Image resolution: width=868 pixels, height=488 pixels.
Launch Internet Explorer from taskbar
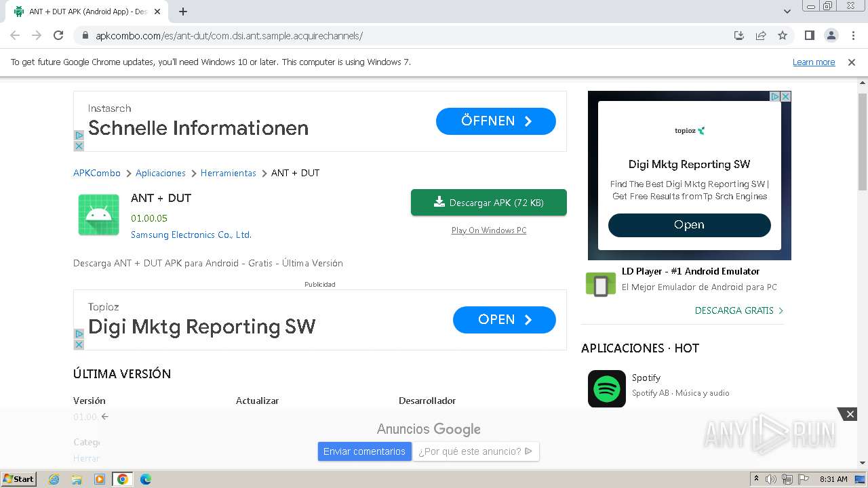pos(54,479)
